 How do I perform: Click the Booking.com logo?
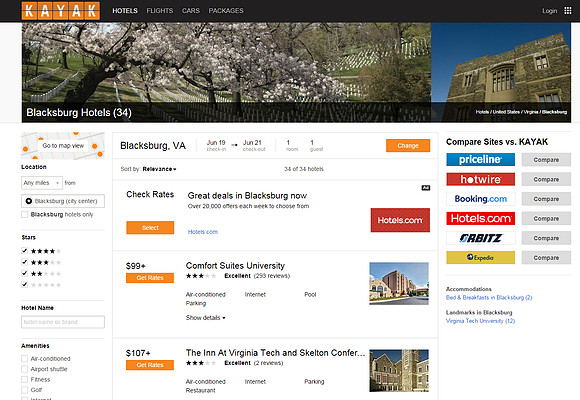480,199
